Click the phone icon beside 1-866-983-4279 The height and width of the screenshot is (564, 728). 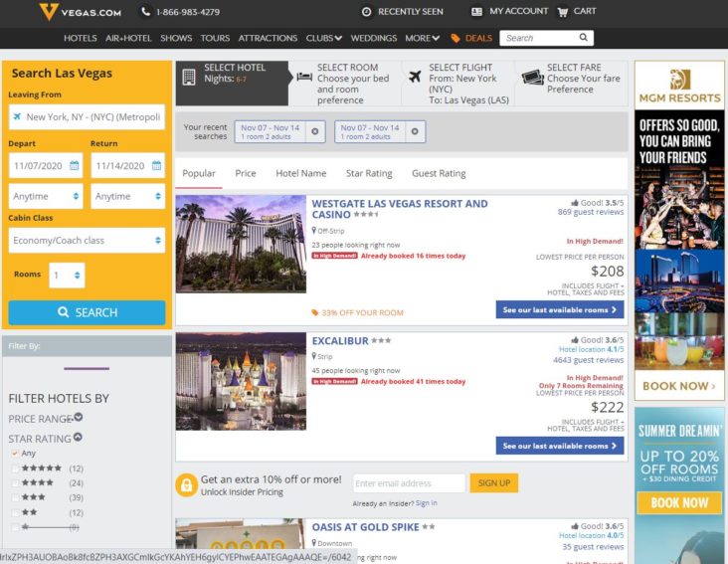146,12
